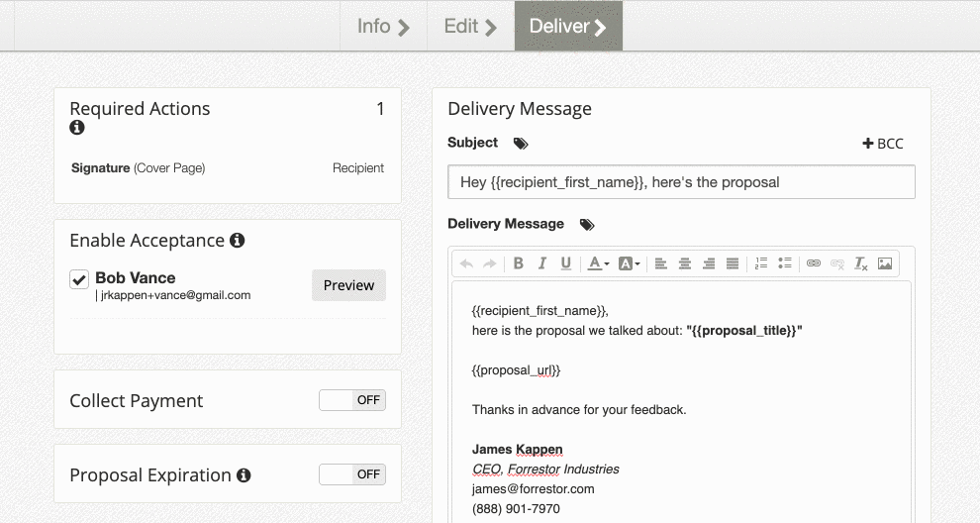Click the Thanks in advance sentence

coord(579,410)
